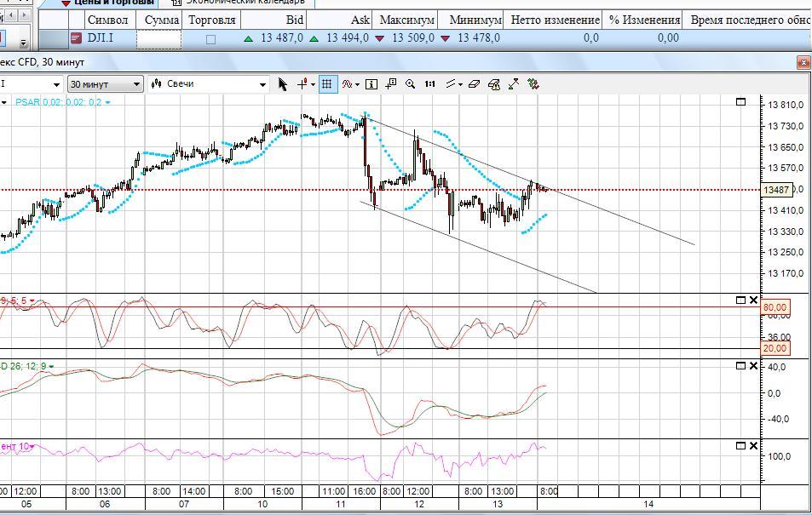
Task: Click the right tab scroll arrow
Action: (x=24, y=15)
